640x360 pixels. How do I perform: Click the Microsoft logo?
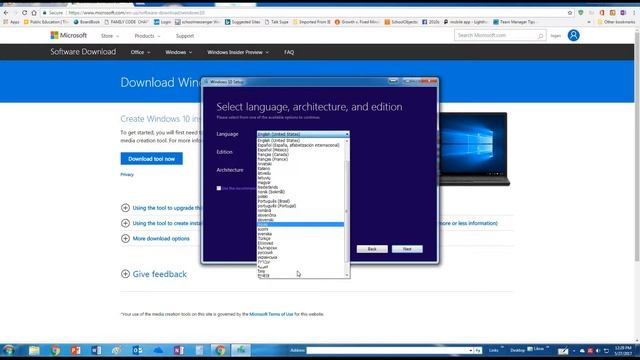coord(69,36)
